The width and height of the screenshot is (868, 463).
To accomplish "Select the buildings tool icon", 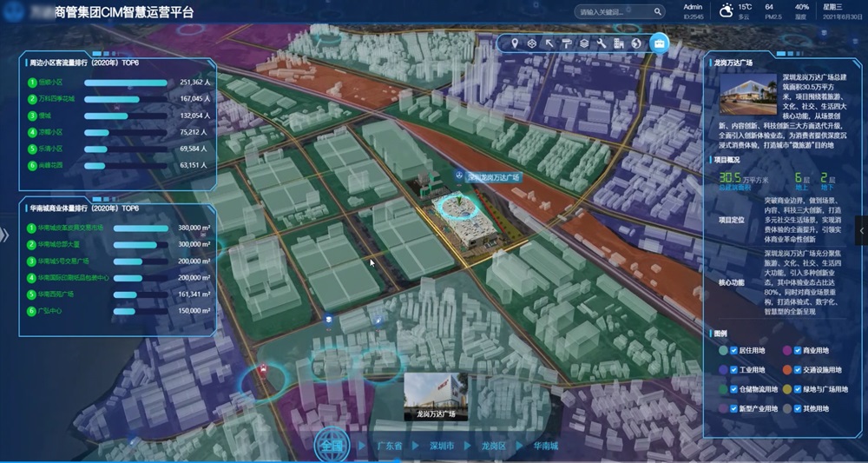I will pyautogui.click(x=619, y=43).
